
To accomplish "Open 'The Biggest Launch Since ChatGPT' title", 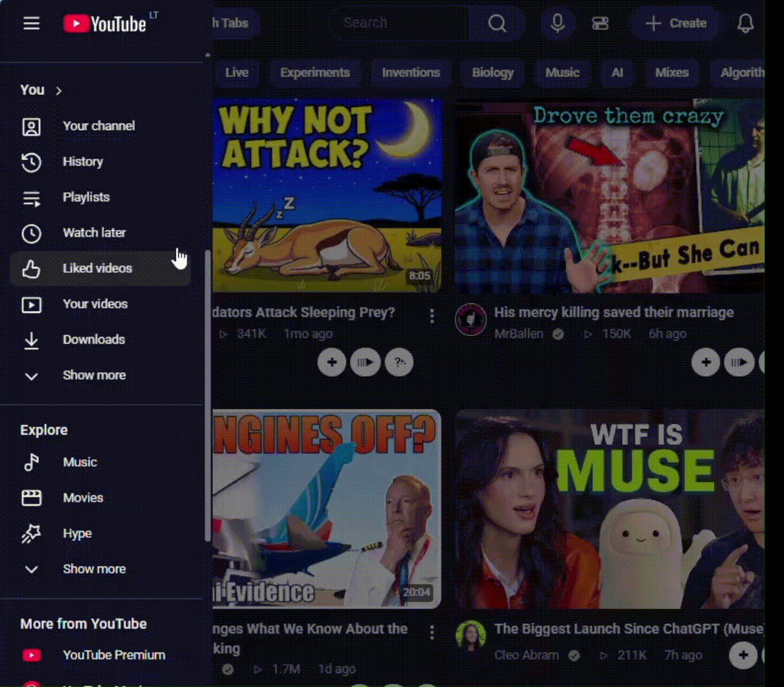I will pos(628,629).
